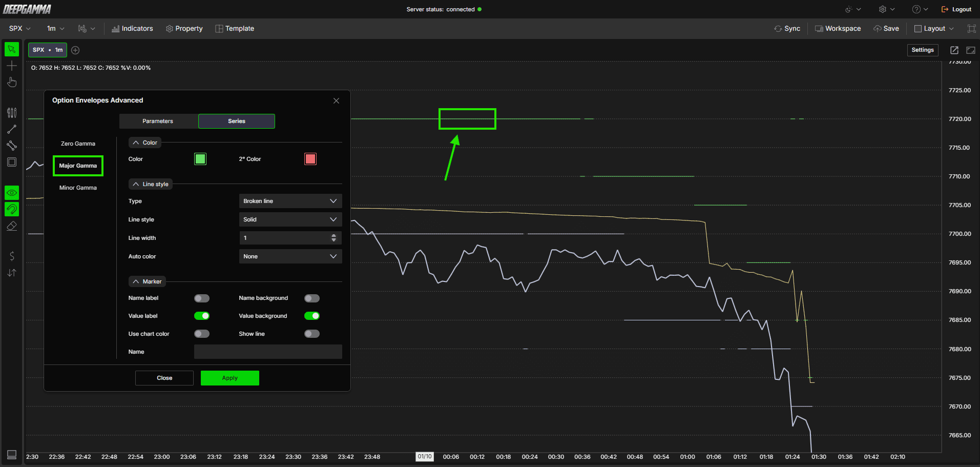Turn off the Value label switch
This screenshot has width=980, height=467.
pos(202,316)
